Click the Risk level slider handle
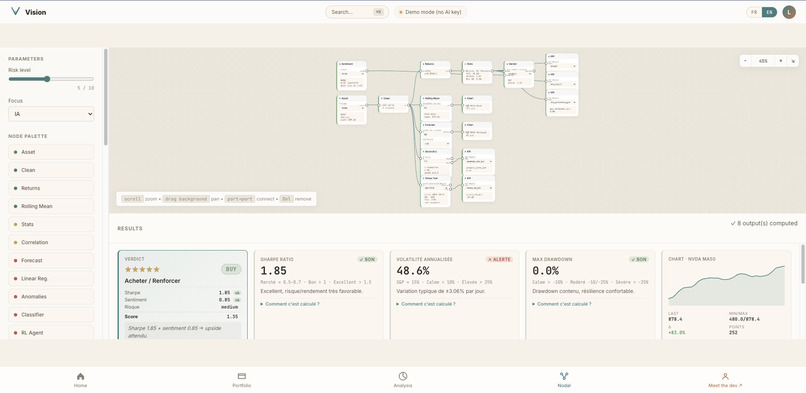The image size is (806, 393). (47, 79)
